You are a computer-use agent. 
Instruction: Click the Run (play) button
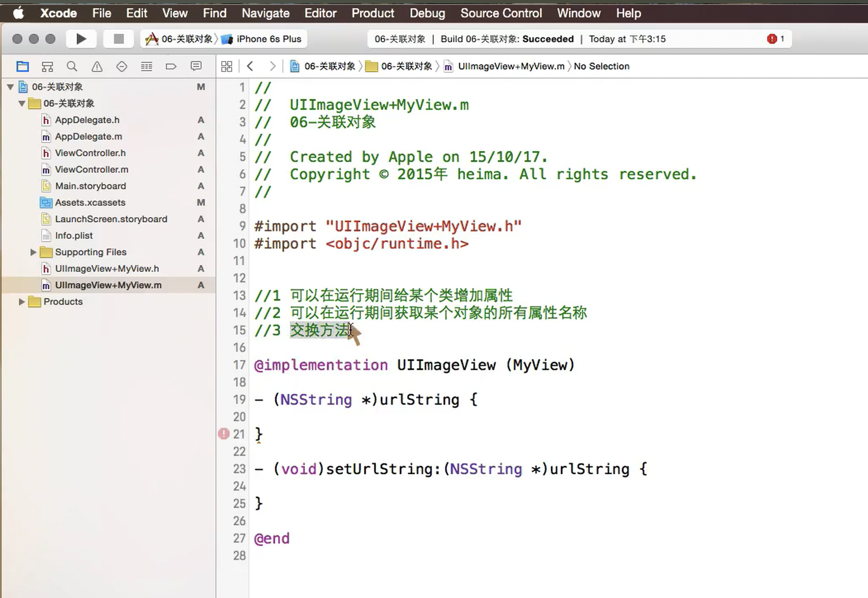tap(81, 39)
